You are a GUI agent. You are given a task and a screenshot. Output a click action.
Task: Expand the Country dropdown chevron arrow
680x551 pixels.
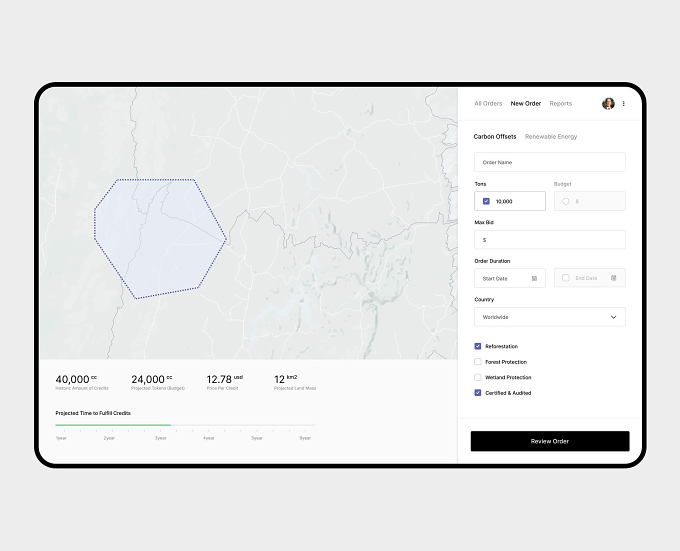[614, 317]
